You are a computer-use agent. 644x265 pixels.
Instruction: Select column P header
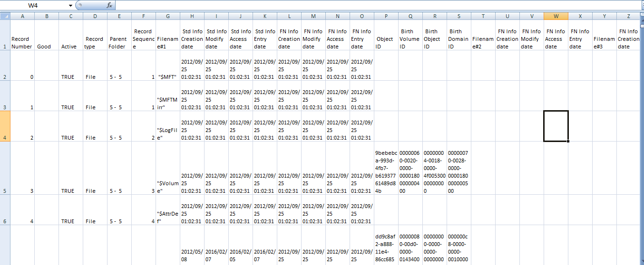pos(386,16)
